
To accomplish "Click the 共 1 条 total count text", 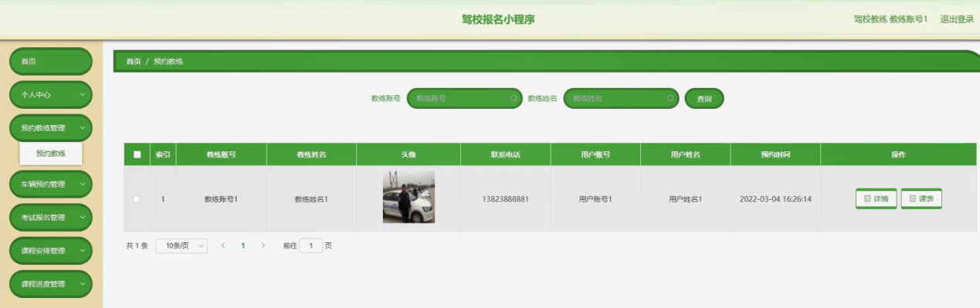I will [x=137, y=245].
